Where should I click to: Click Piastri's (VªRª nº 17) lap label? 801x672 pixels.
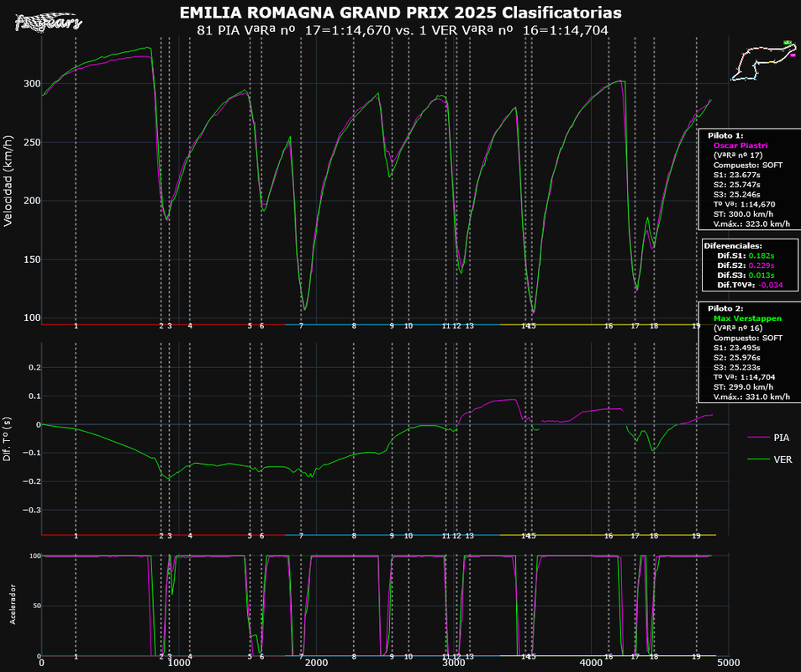coord(738,155)
